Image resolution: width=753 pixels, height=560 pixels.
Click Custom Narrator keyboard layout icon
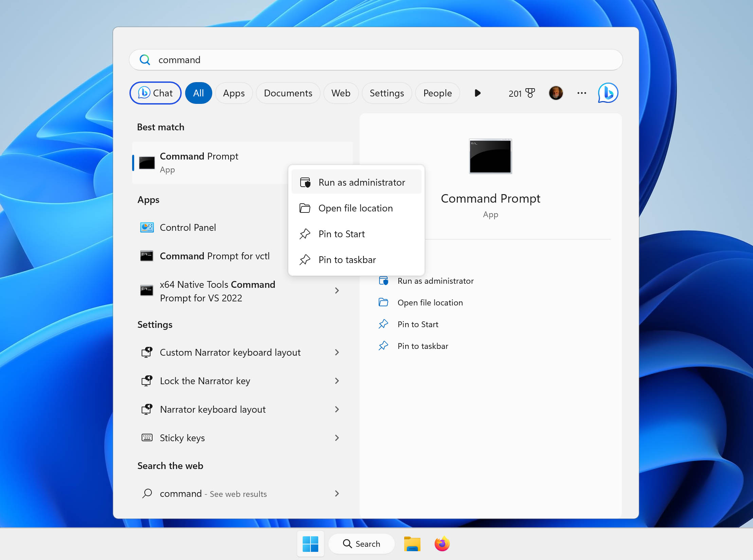click(147, 352)
